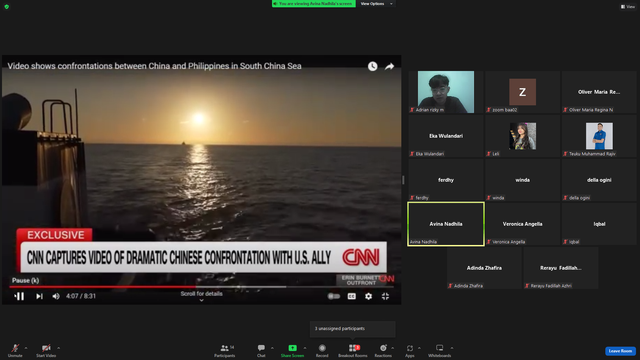Select Eka Wulandari participant tile

pos(446,136)
